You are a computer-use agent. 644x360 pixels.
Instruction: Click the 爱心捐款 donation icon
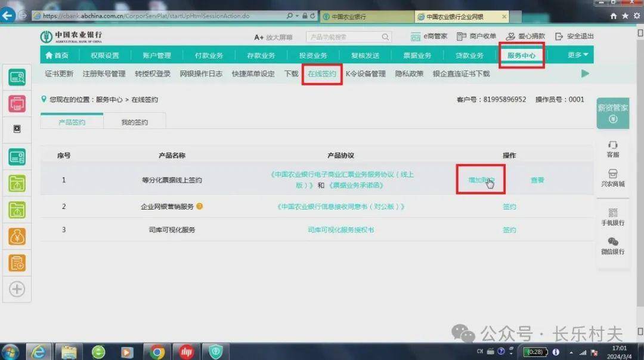pyautogui.click(x=525, y=36)
